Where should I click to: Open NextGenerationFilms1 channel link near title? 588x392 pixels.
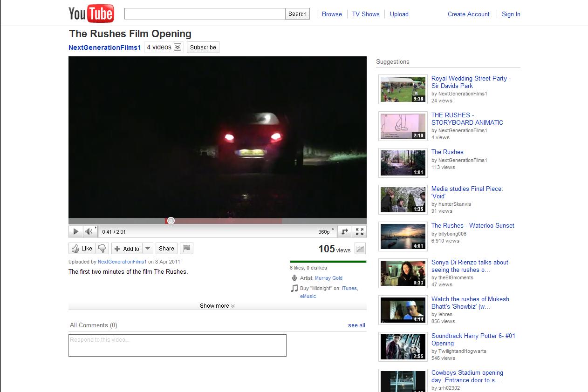point(104,47)
